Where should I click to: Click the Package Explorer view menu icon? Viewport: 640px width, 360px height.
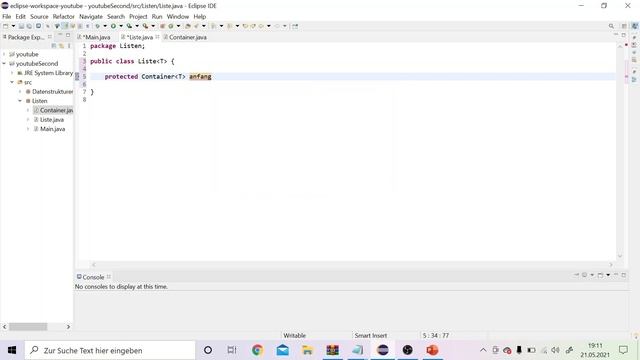[69, 46]
